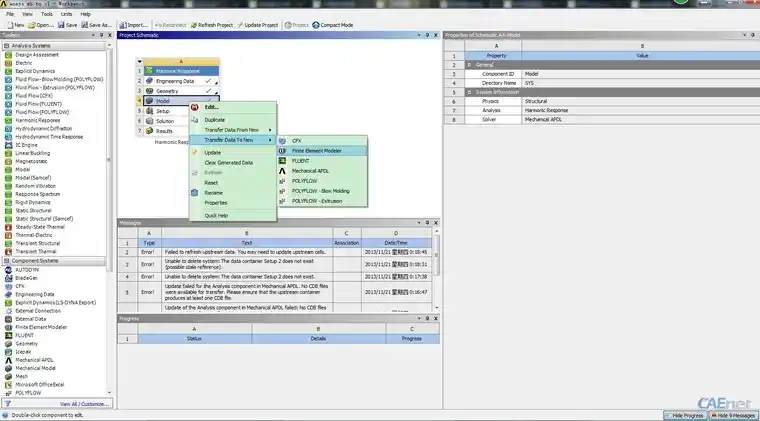Switch to Compact Mode

[332, 25]
